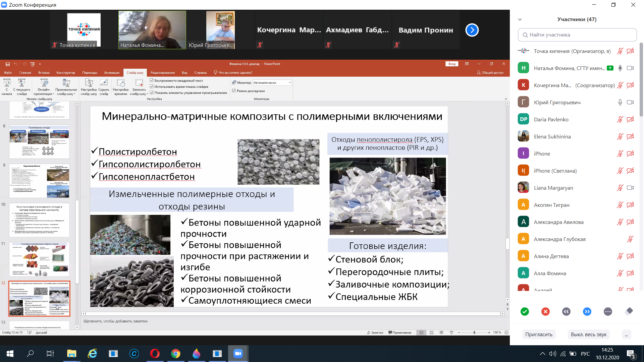644x362 pixels.
Task: Disable Использовать время показа слайдов
Action: [152, 86]
